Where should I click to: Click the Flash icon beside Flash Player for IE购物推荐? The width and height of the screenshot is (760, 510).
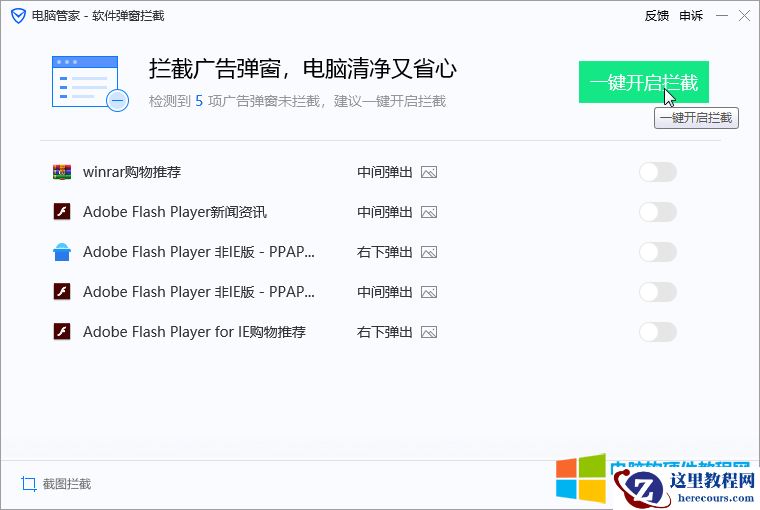(62, 332)
